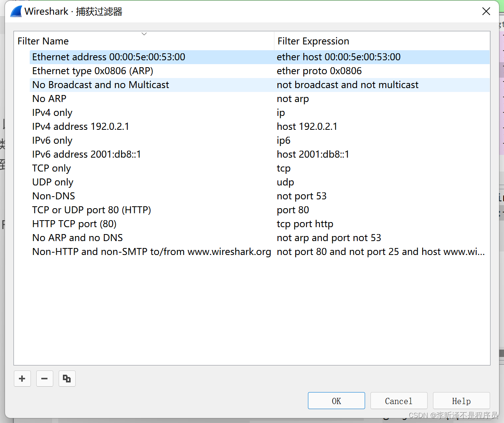Click the 'not arp' expression cell
504x423 pixels.
293,99
